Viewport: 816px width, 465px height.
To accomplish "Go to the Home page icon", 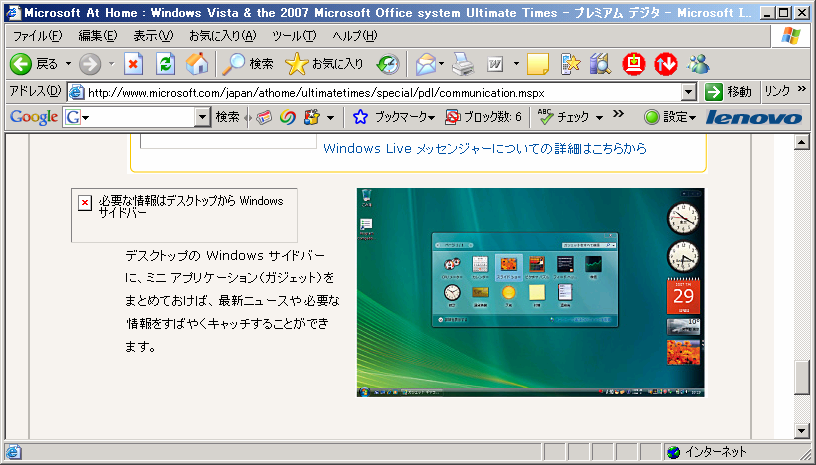I will tap(197, 64).
